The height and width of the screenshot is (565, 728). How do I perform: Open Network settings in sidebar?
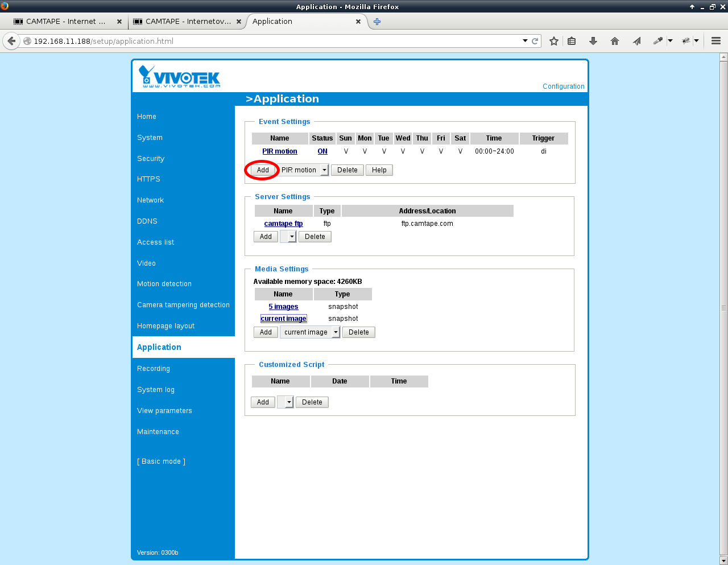pyautogui.click(x=150, y=200)
